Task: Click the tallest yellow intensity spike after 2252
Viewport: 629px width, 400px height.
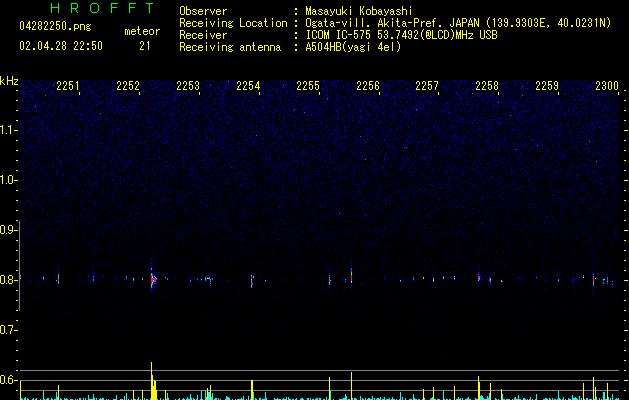Action: tap(152, 381)
